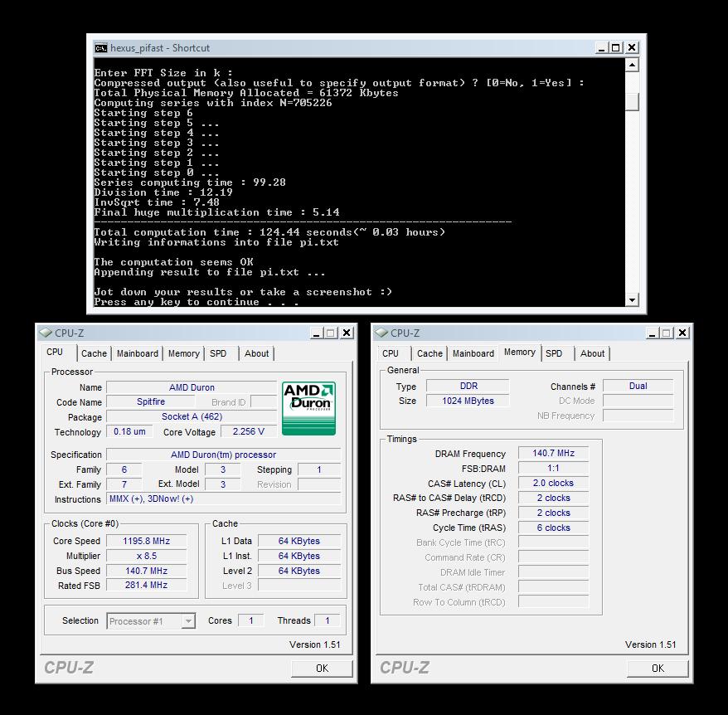
Task: Open Mainboard tab in left CPU-Z window
Action: pyautogui.click(x=138, y=353)
